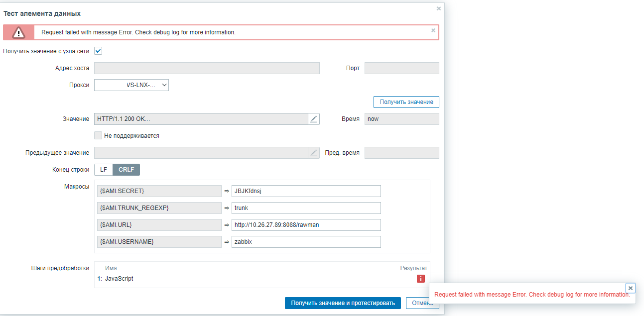This screenshot has width=644, height=316.
Task: Tick the Не поддерживается checkbox
Action: pos(98,135)
